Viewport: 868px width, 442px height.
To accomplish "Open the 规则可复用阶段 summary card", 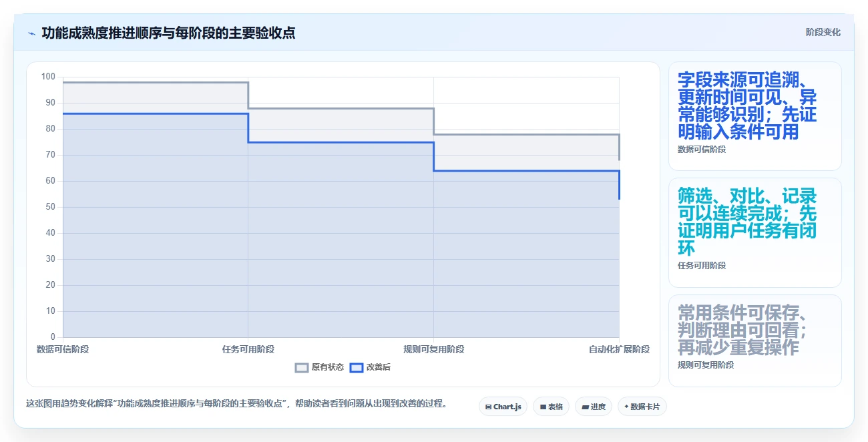I will click(x=755, y=341).
